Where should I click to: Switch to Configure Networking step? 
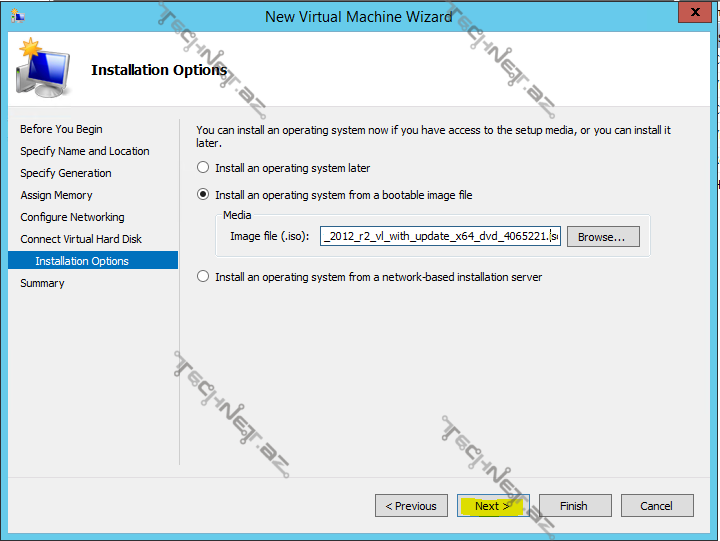pos(72,217)
